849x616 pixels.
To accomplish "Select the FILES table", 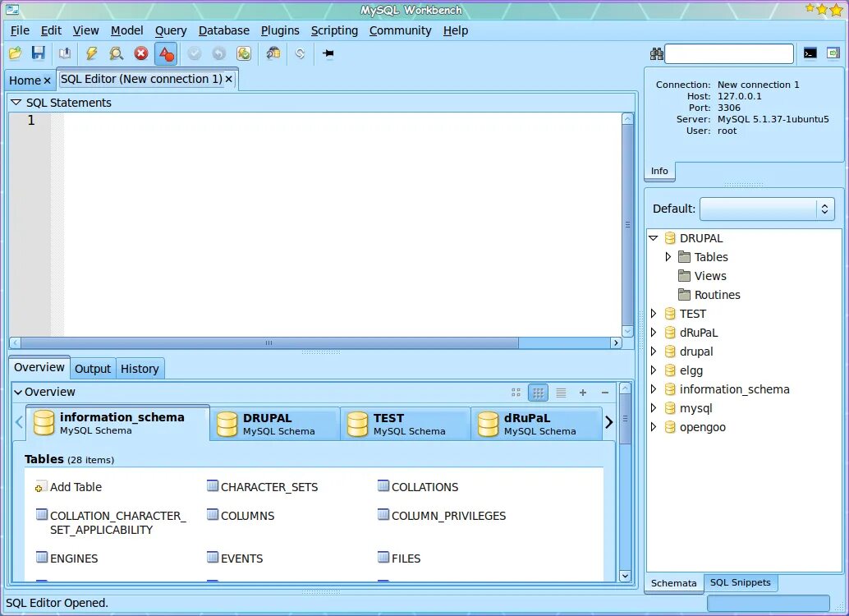I will point(399,559).
